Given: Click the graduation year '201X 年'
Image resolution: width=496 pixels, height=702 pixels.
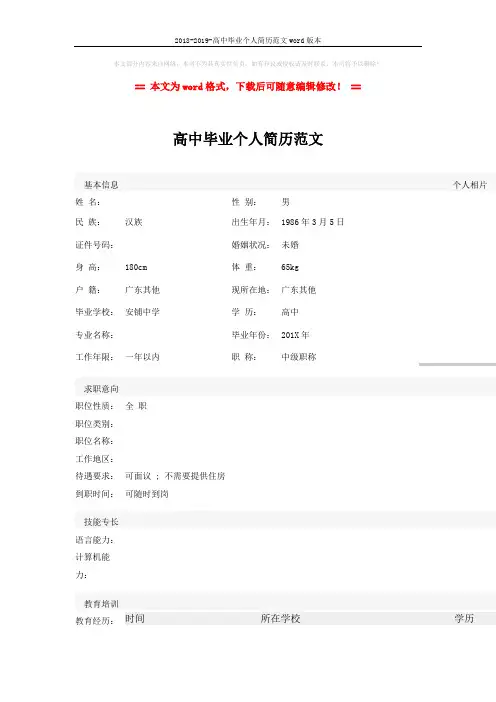Looking at the screenshot, I should [x=295, y=335].
